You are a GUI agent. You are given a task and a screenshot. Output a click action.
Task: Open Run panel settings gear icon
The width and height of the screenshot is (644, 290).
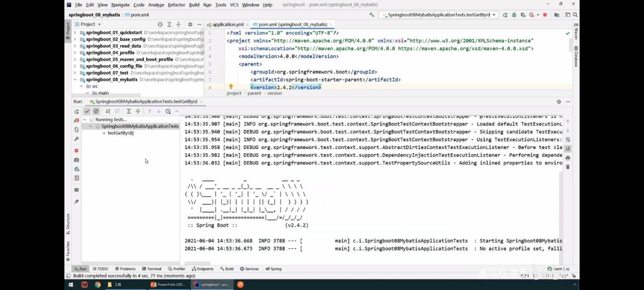click(x=558, y=102)
